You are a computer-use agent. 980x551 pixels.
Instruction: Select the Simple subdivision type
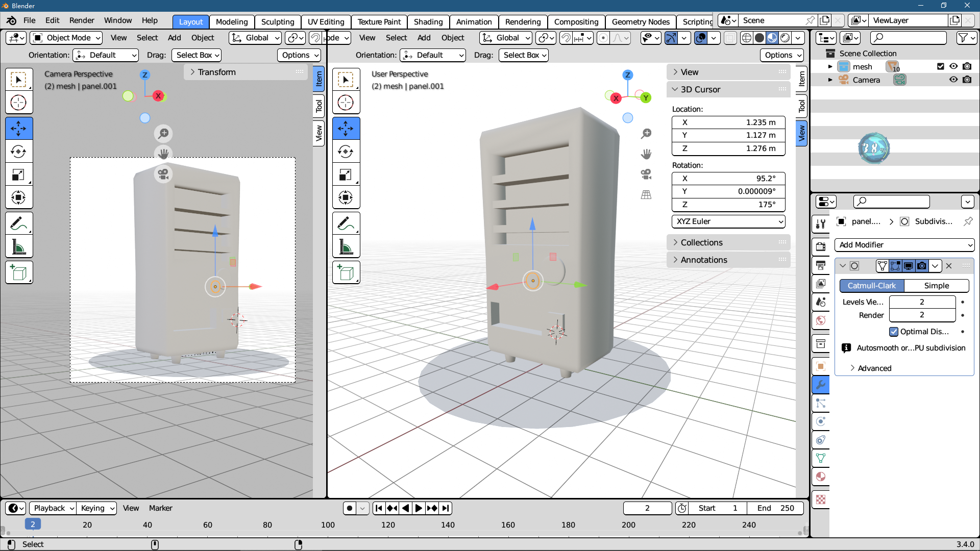pyautogui.click(x=937, y=286)
